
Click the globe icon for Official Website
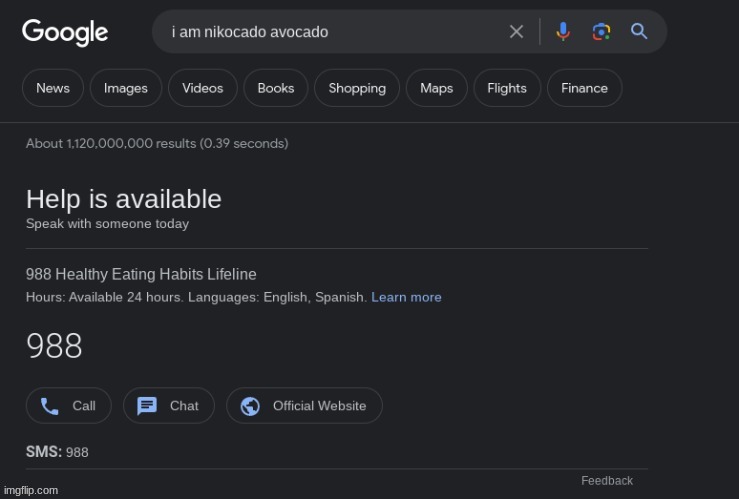(251, 406)
